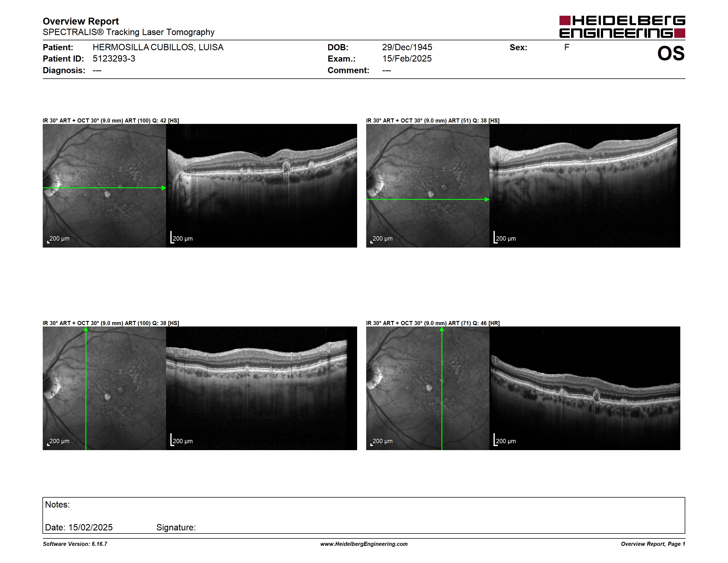Click the Overview Report title
The height and width of the screenshot is (563, 728).
[x=81, y=21]
